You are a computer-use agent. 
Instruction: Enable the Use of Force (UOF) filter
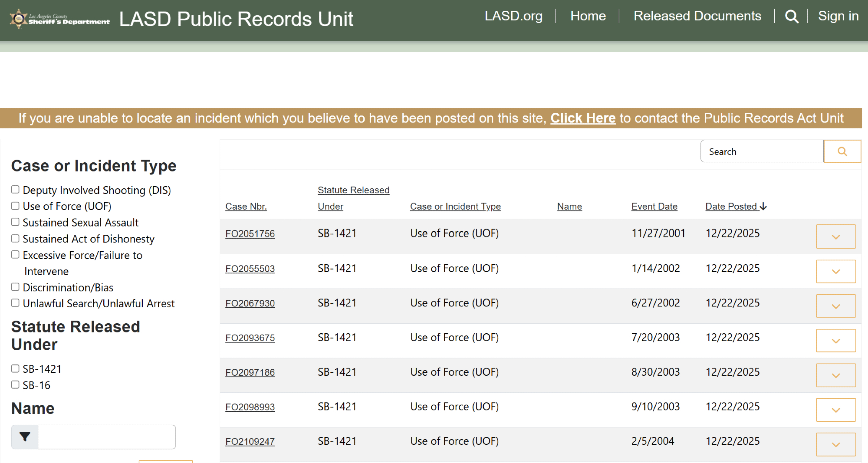coord(15,206)
